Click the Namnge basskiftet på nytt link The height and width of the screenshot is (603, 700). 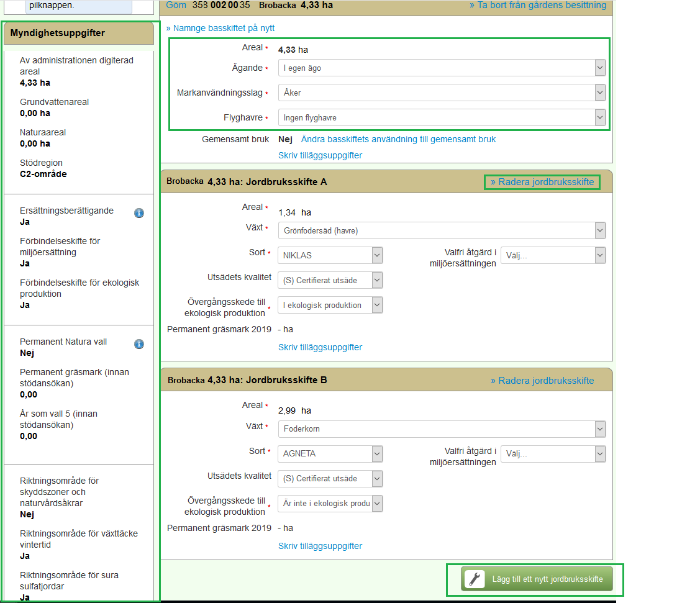(220, 28)
